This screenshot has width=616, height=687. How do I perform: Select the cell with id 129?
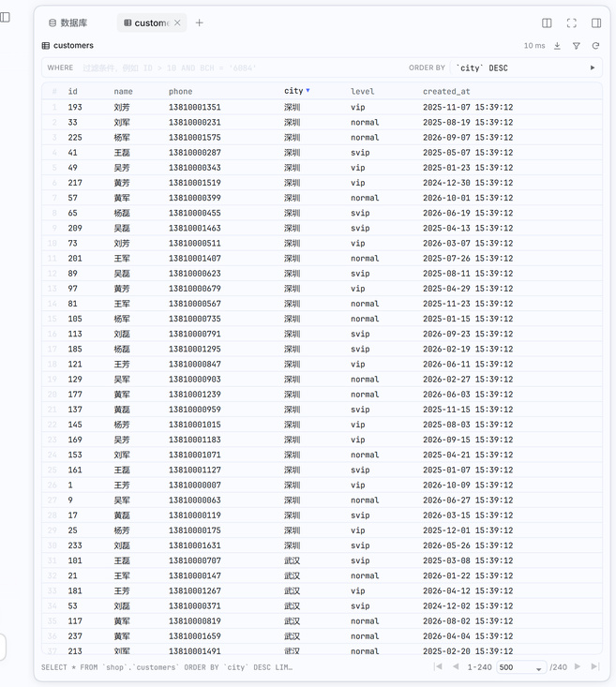click(75, 380)
